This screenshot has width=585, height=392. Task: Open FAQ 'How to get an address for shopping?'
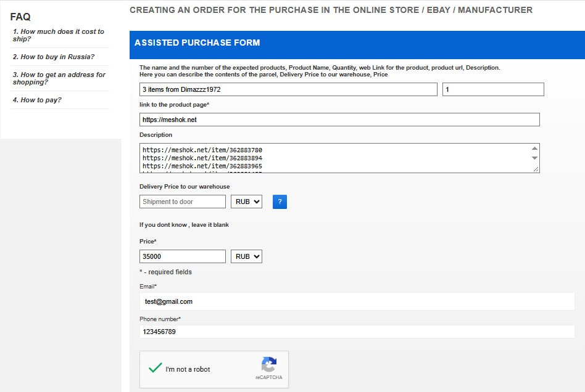(59, 78)
